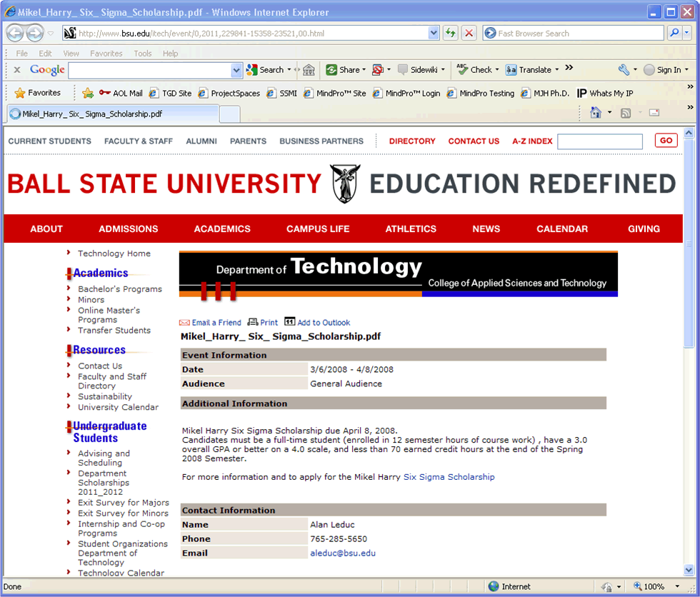The image size is (700, 597).
Task: Click the Home icon in command bar
Action: point(596,113)
